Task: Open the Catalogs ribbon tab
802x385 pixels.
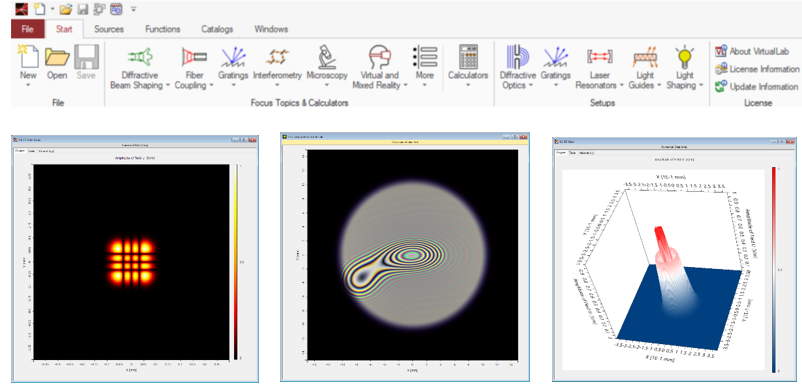Action: click(217, 29)
